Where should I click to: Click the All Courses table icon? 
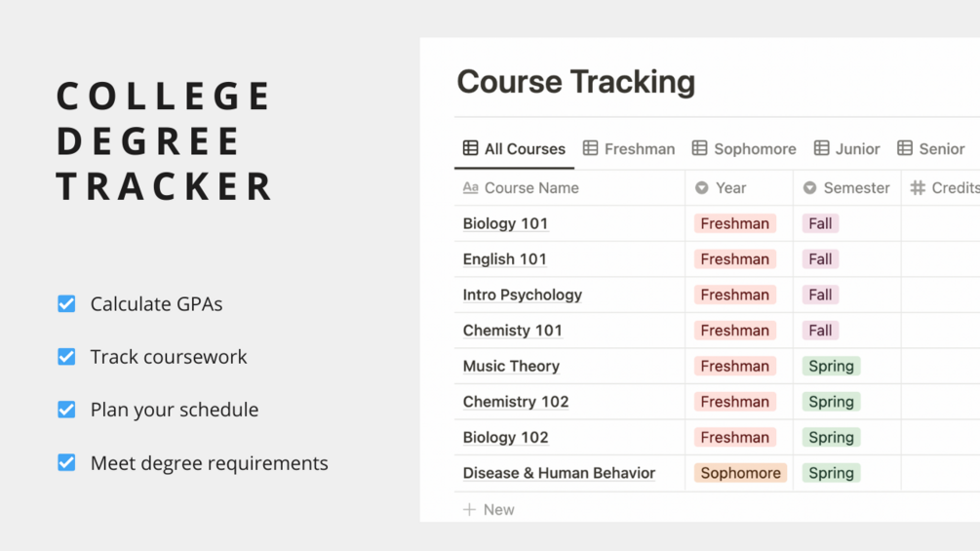471,148
